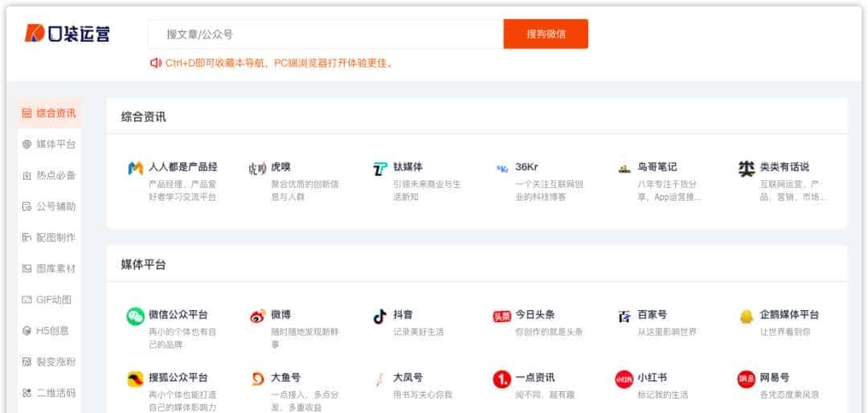
Task: Click the Ctrl+D bookmark tip text
Action: 280,63
